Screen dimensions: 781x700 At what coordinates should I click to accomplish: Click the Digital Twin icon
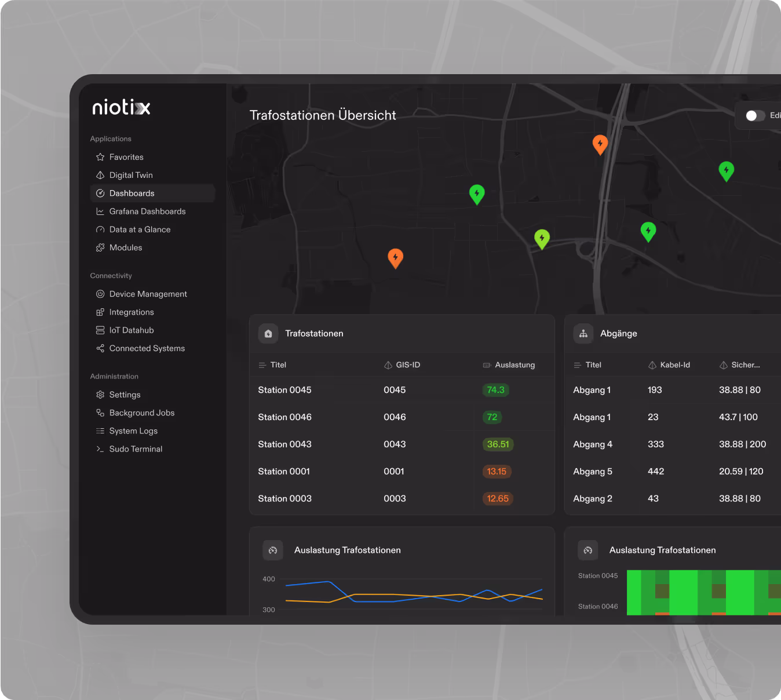pos(100,175)
